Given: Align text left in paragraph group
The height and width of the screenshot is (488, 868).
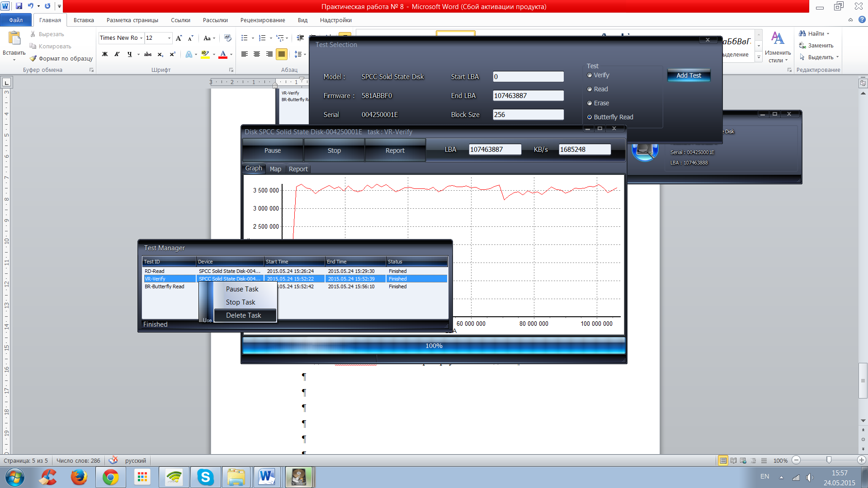Looking at the screenshot, I should click(245, 54).
